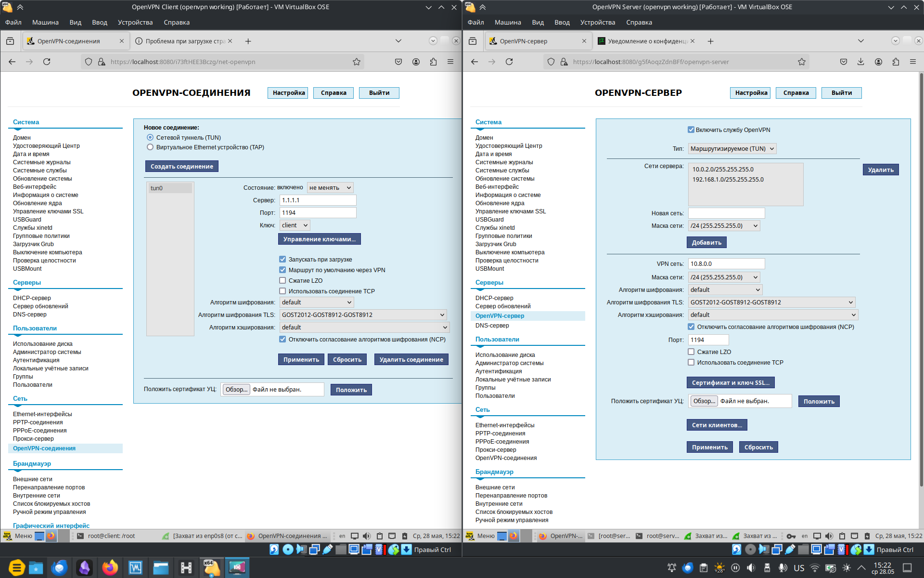Toggle Включить службу OpenVPN checkbox
924x578 pixels.
pos(691,130)
